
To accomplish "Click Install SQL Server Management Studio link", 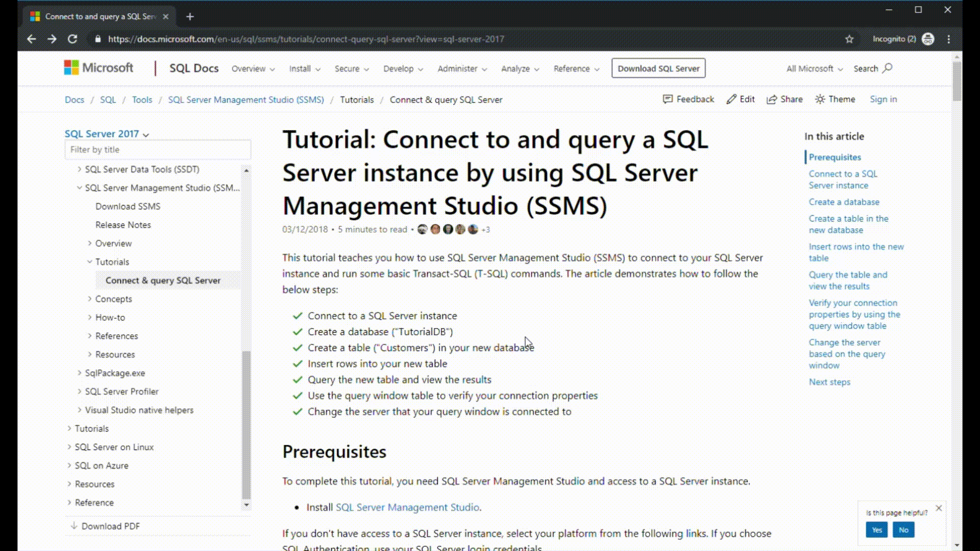I will 407,507.
